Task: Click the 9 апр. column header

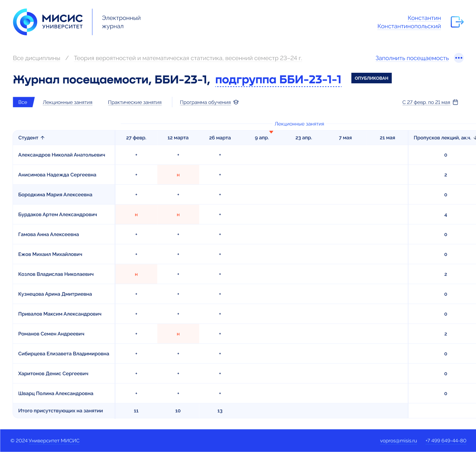Action: [x=262, y=138]
